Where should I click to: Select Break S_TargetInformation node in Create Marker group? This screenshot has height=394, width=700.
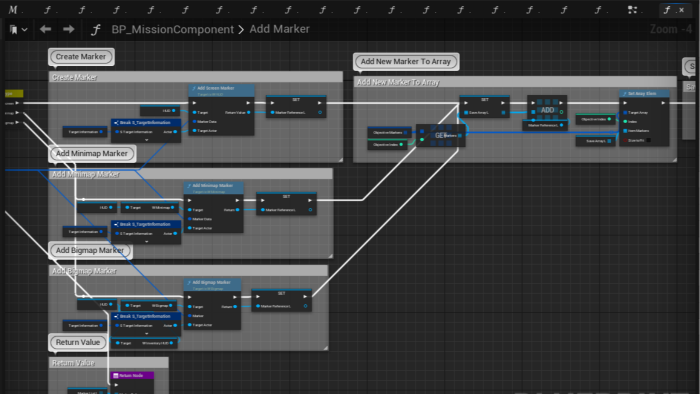pos(146,130)
